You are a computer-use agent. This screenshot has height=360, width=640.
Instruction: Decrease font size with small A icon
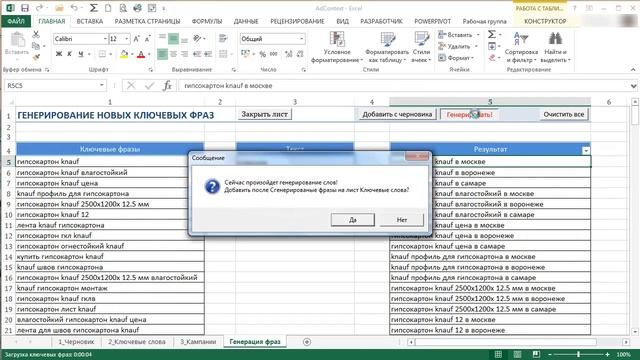(x=147, y=39)
